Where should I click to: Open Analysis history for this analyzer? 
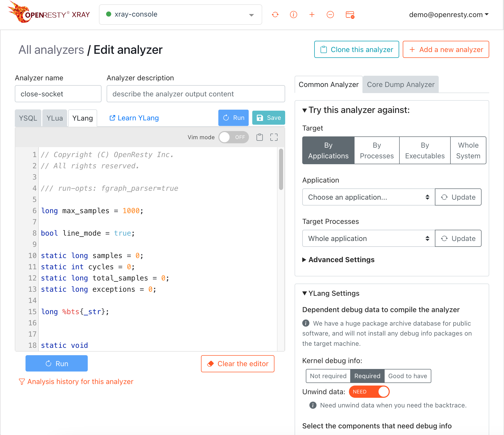(76, 381)
